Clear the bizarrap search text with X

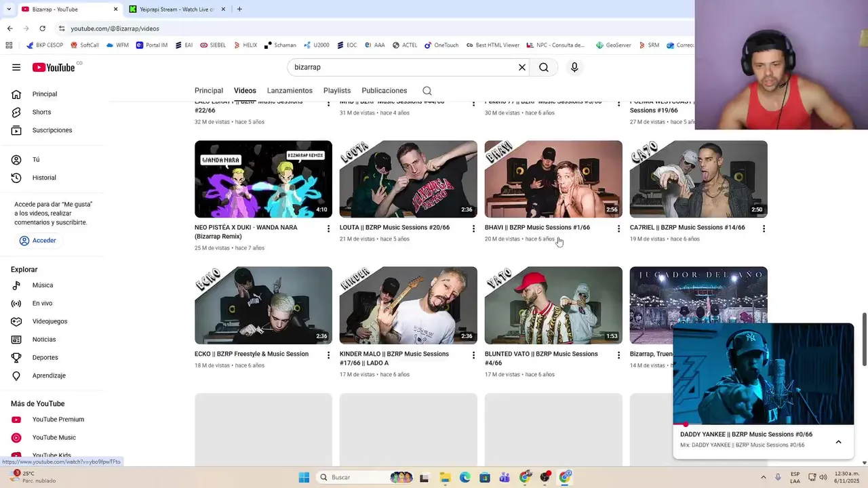coord(522,67)
